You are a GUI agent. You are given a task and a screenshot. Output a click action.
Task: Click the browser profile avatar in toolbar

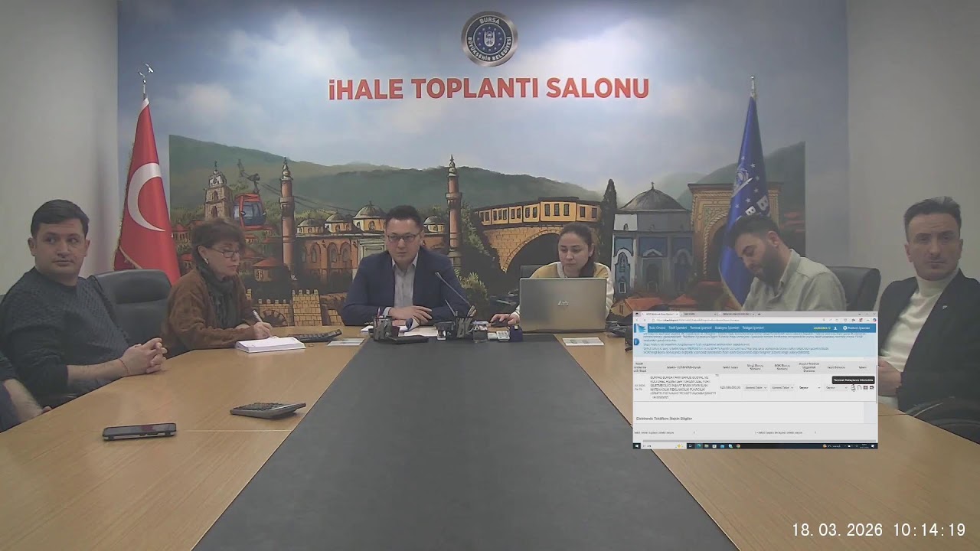(861, 320)
